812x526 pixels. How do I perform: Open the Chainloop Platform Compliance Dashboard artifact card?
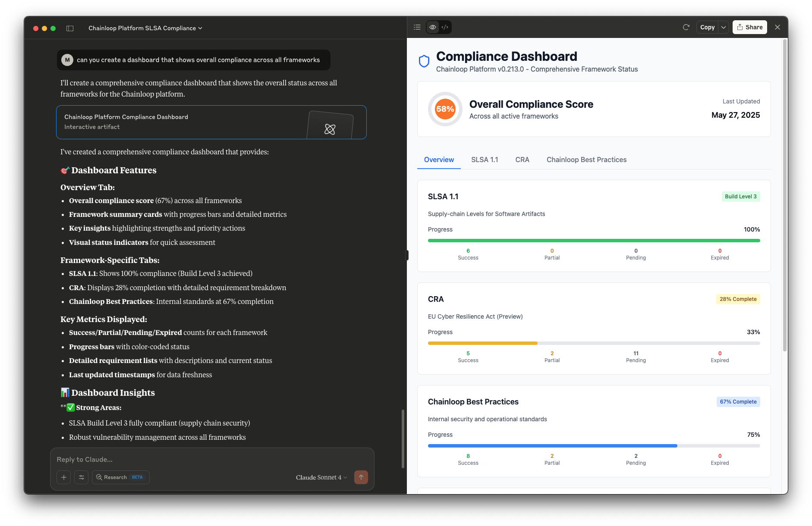211,122
